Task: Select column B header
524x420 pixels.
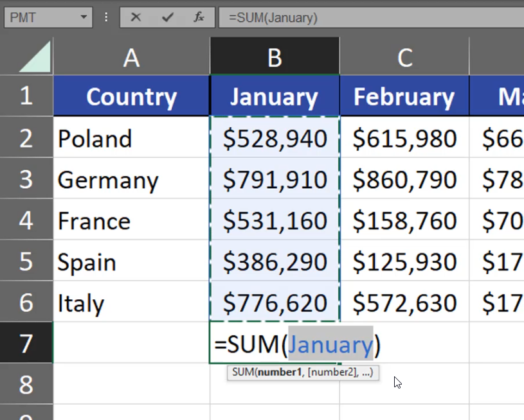Action: 275,58
